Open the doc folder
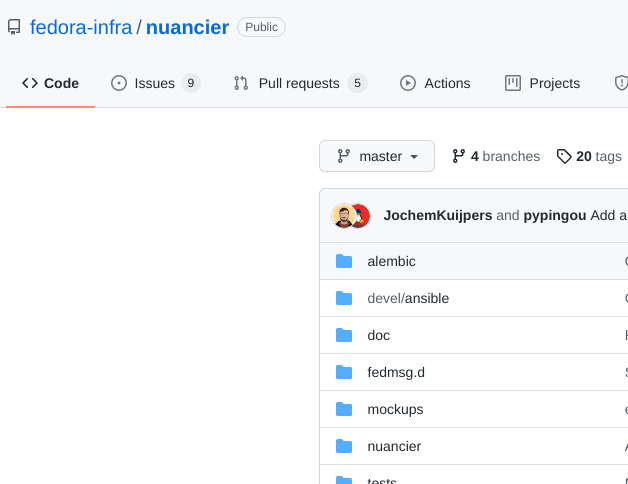The width and height of the screenshot is (628, 484). (x=378, y=335)
